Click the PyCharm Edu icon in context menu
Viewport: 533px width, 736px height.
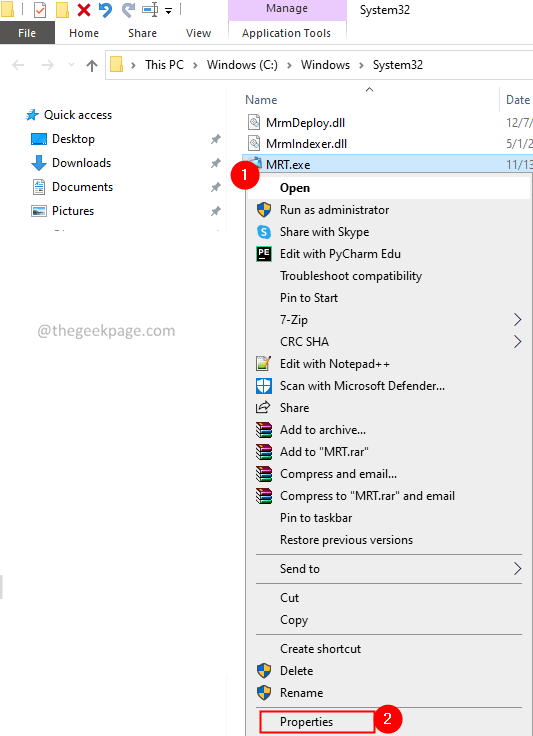coord(264,254)
